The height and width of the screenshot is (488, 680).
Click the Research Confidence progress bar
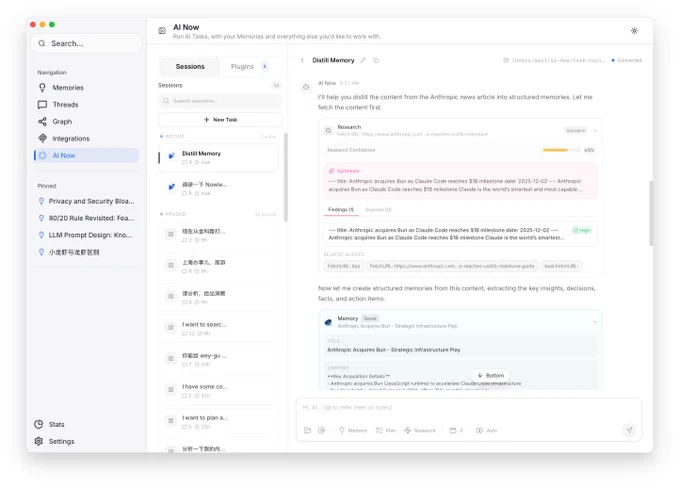click(x=561, y=150)
